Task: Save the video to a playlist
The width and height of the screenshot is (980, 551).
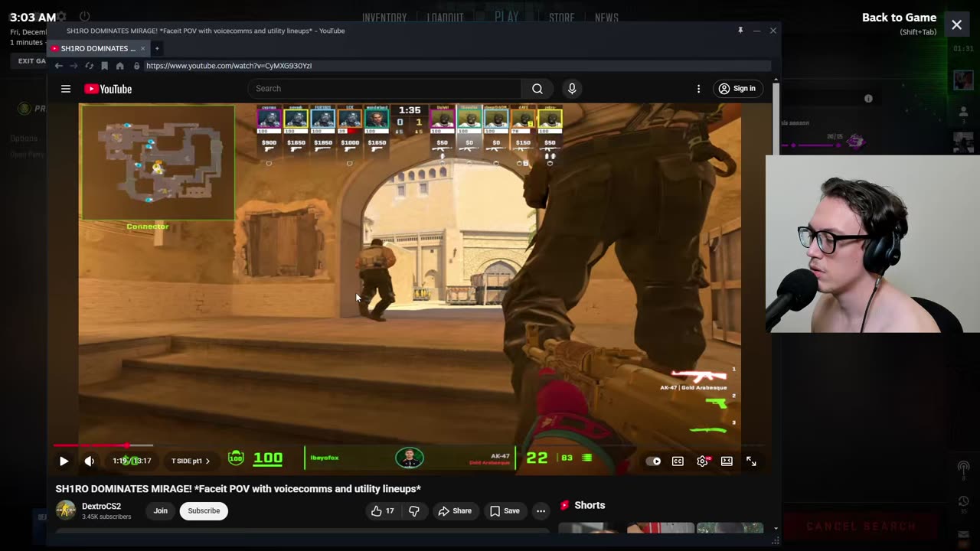Action: pyautogui.click(x=505, y=510)
